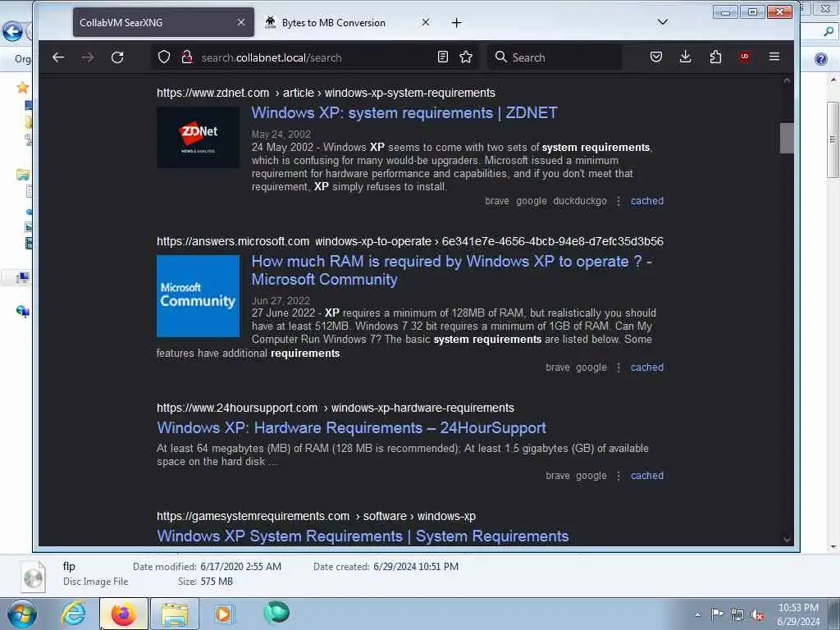
Task: Click the address bar URL field
Action: pyautogui.click(x=316, y=57)
